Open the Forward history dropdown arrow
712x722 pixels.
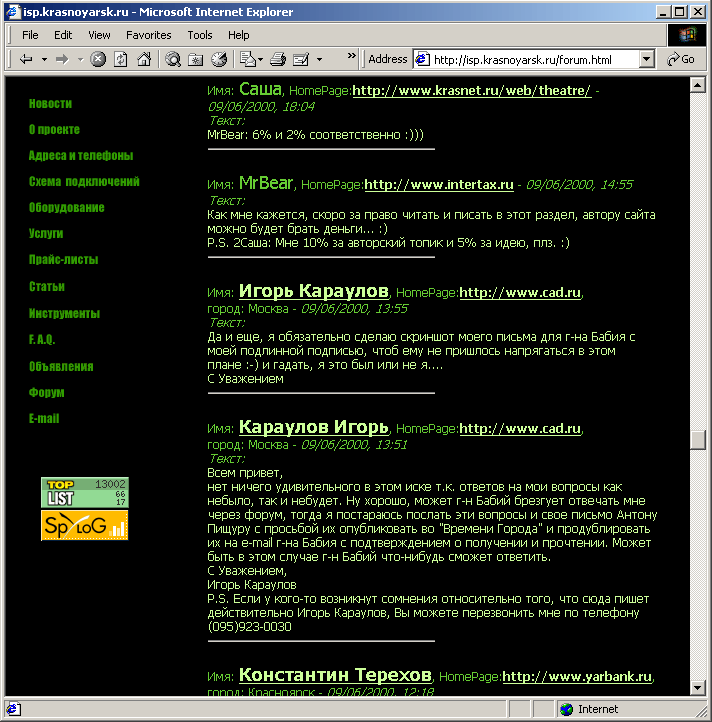coord(80,59)
